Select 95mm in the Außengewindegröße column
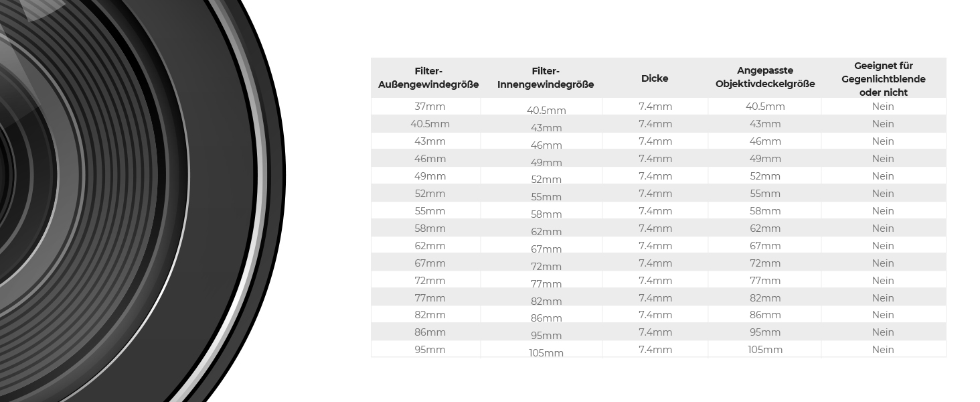This screenshot has height=402, width=980. (x=430, y=350)
